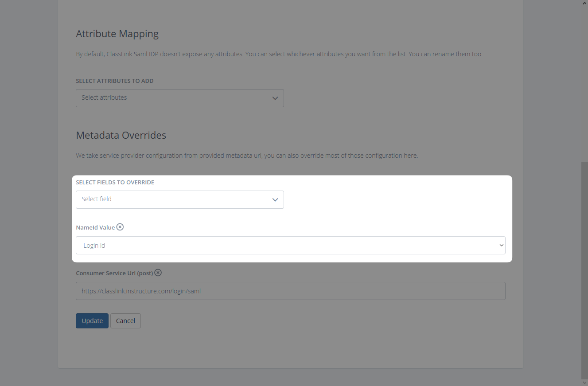Click the chevron on the Select attributes dropdown

(275, 98)
